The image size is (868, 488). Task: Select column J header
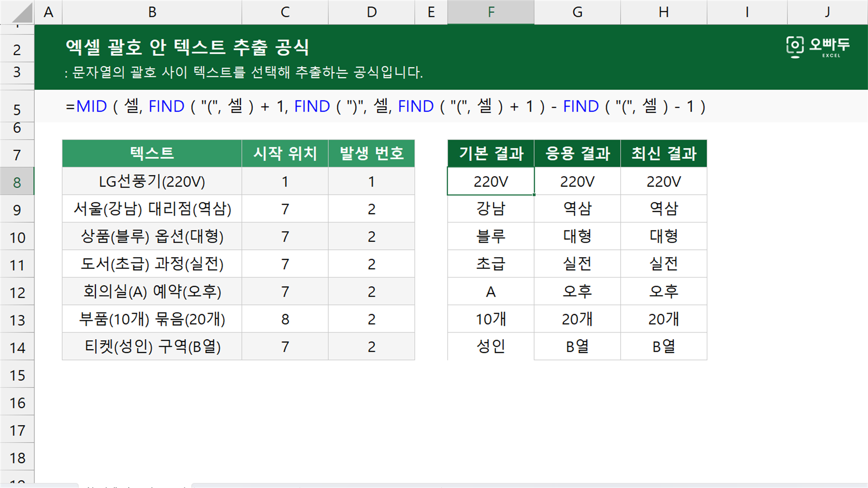(827, 12)
